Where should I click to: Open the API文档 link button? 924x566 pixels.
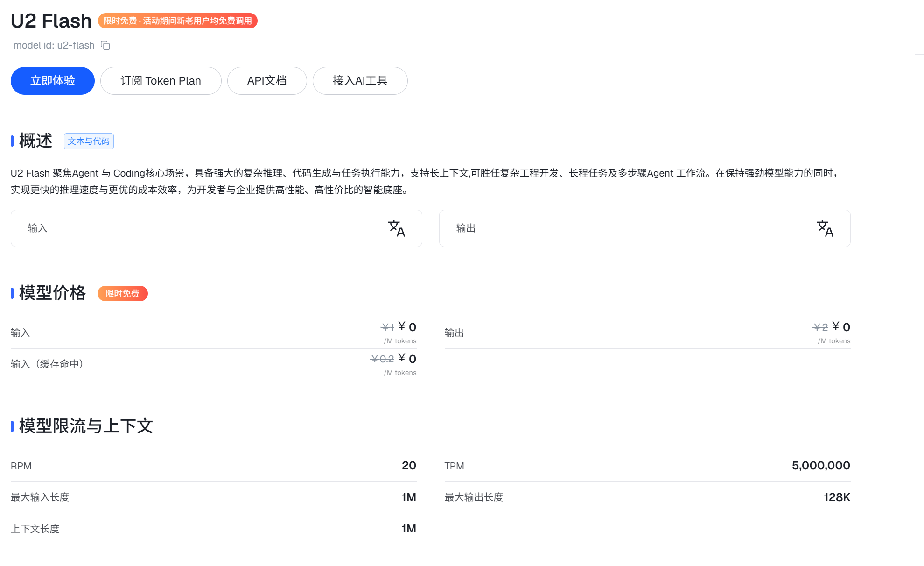coord(267,81)
